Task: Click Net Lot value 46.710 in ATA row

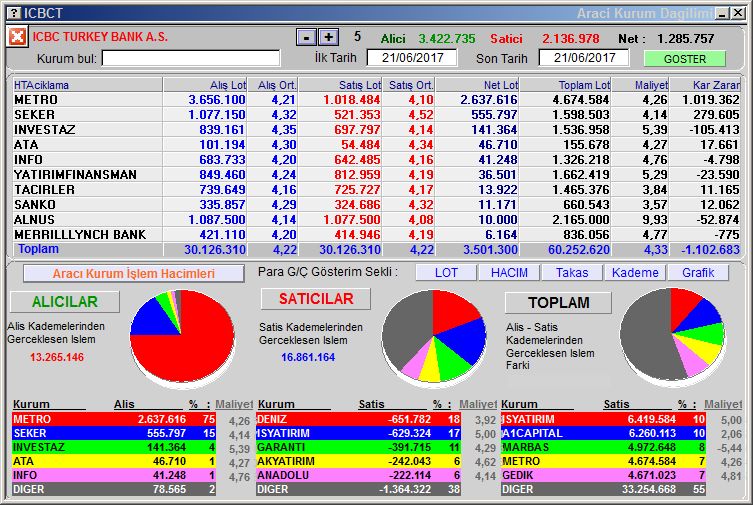Action: (498, 144)
